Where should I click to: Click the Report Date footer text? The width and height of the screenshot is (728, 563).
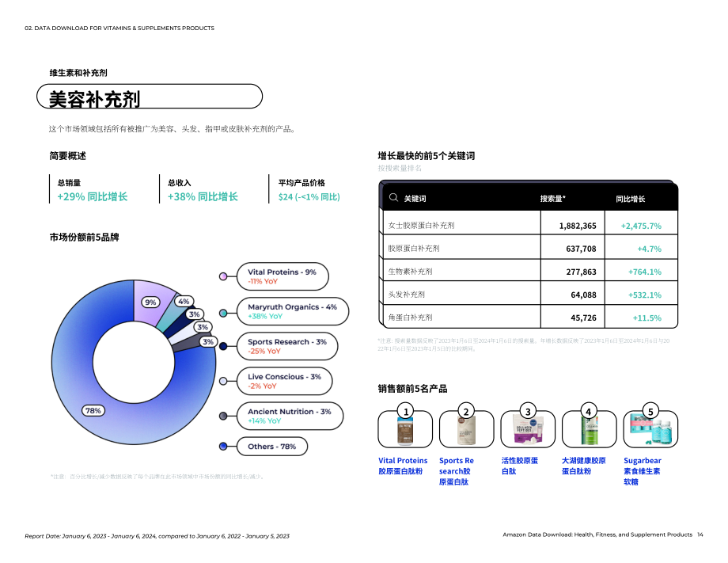(157, 536)
